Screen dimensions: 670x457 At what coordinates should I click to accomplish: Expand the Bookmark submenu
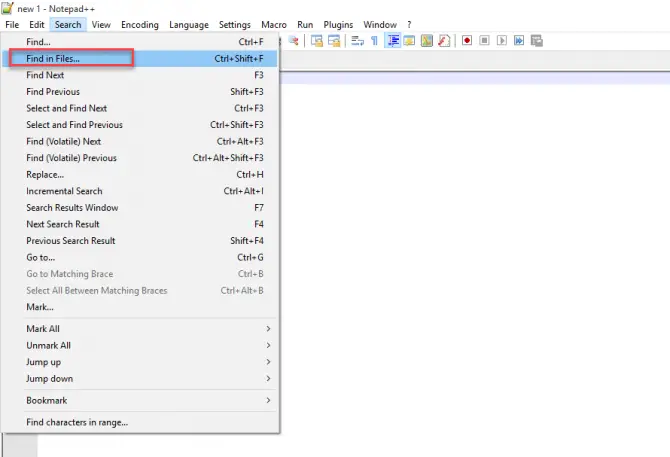click(140, 401)
